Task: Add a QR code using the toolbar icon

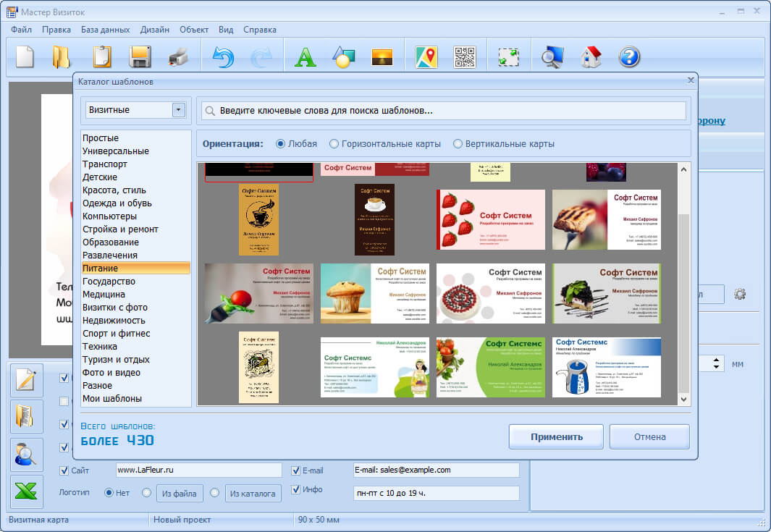Action: pyautogui.click(x=465, y=57)
